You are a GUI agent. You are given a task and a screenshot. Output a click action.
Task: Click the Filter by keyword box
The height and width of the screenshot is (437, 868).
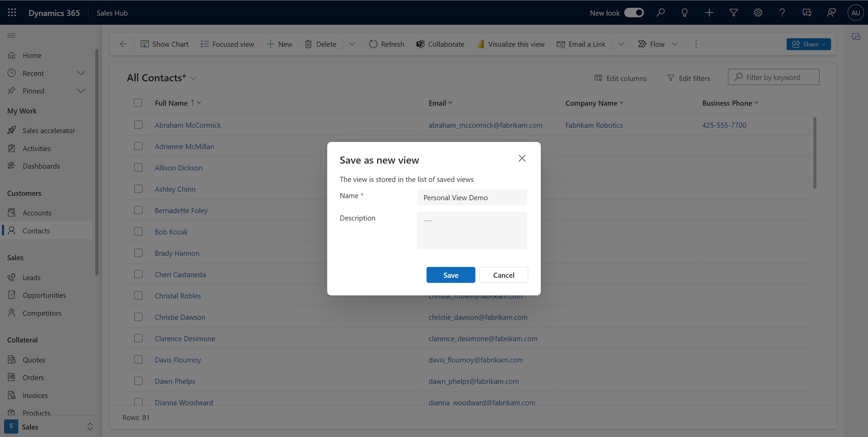click(773, 77)
